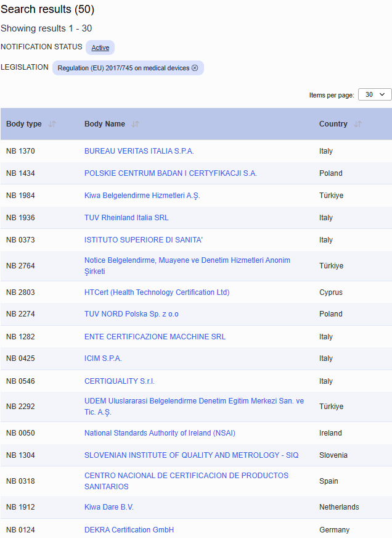The image size is (392, 538).
Task: Open ENTE CERTIFICAZIONE MACCHINE SRL link
Action: pyautogui.click(x=155, y=337)
